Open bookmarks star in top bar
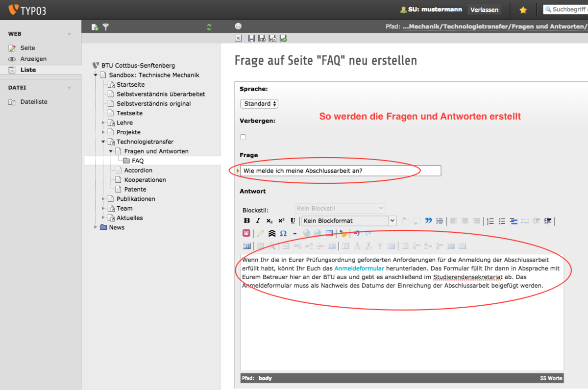 523,10
